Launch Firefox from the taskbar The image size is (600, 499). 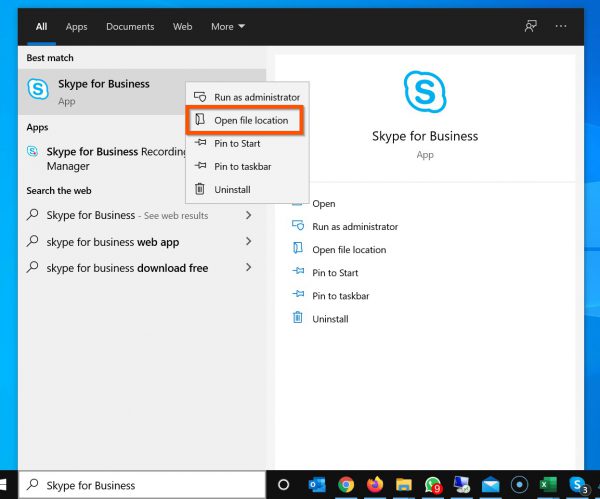375,485
